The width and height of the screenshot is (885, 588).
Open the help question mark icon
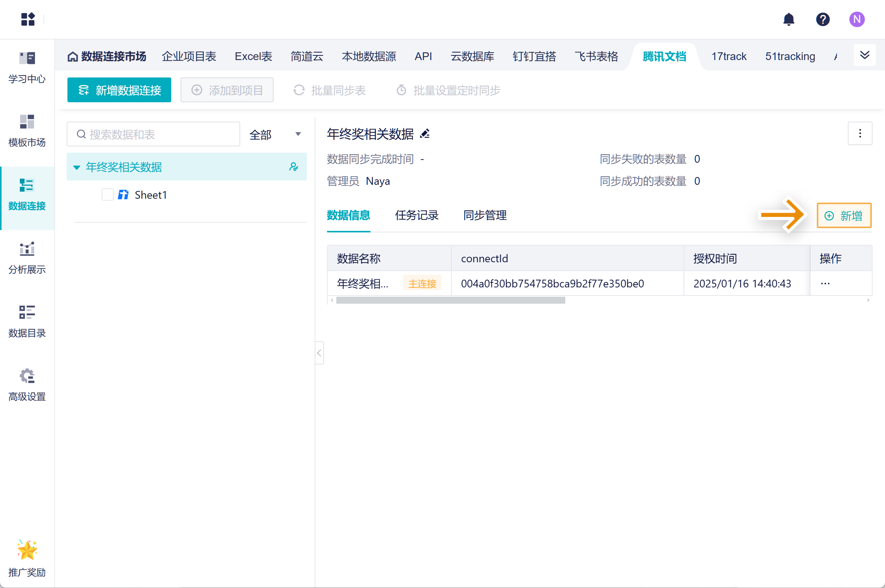click(x=823, y=19)
